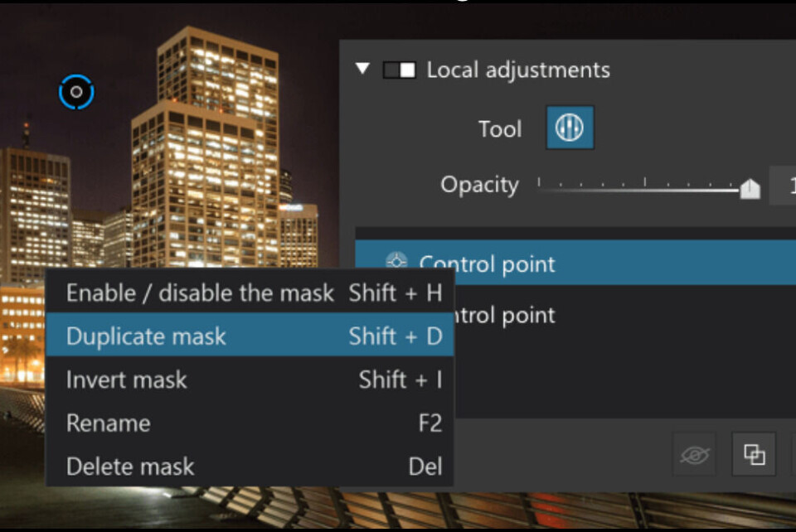796x532 pixels.
Task: Toggle mask visibility with the eye icon
Action: coord(694,454)
